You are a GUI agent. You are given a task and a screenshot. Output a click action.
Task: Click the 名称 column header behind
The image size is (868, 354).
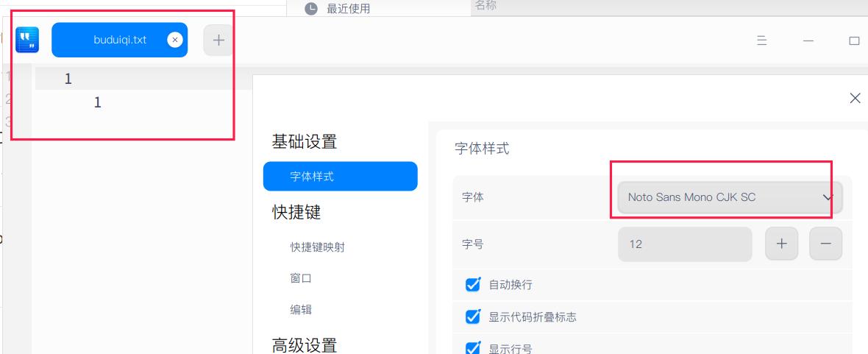coord(485,6)
